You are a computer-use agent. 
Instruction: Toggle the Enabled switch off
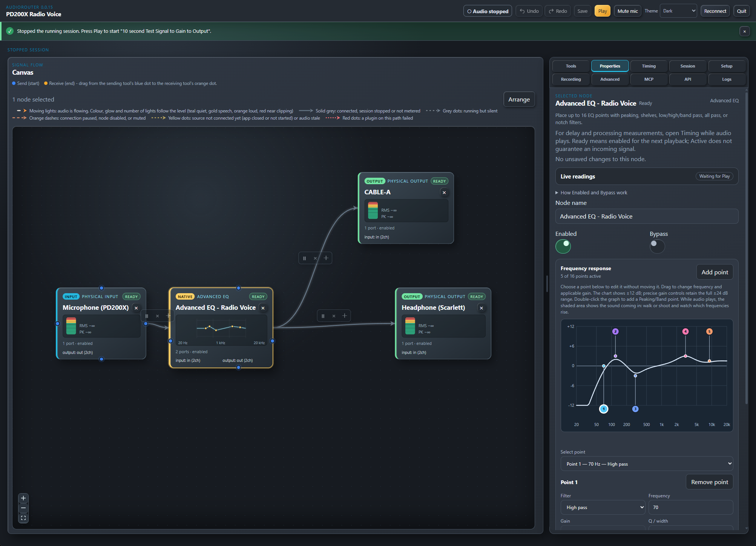coord(563,246)
